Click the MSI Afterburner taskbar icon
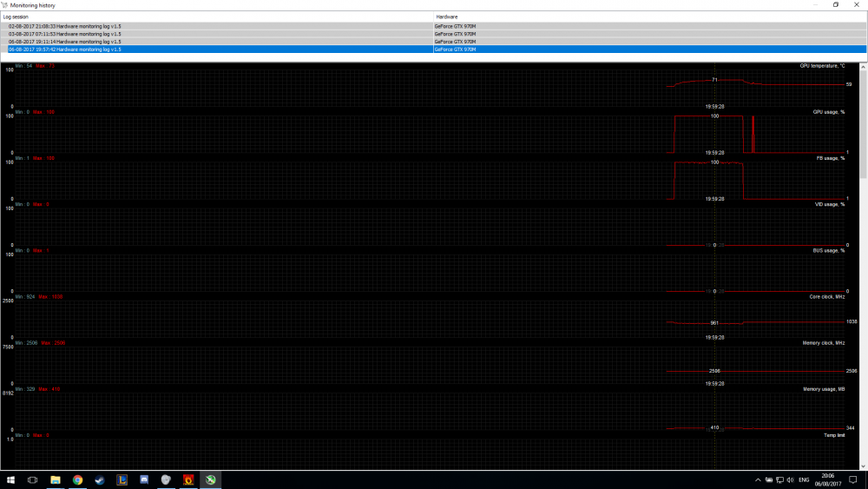 210,479
